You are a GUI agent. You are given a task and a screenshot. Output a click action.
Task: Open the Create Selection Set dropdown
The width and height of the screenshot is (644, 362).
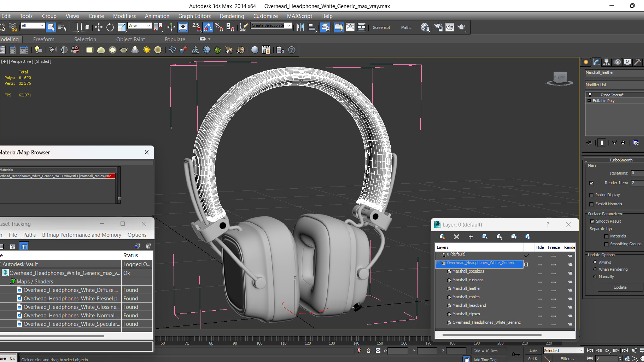click(271, 26)
